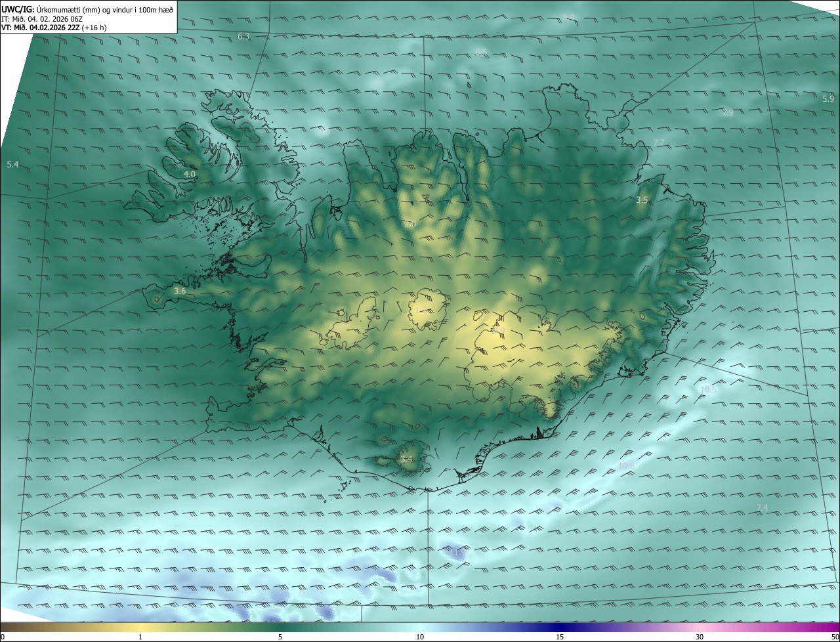This screenshot has height=642, width=840.
Task: Click the 8.4 value label on the map
Action: (x=568, y=17)
